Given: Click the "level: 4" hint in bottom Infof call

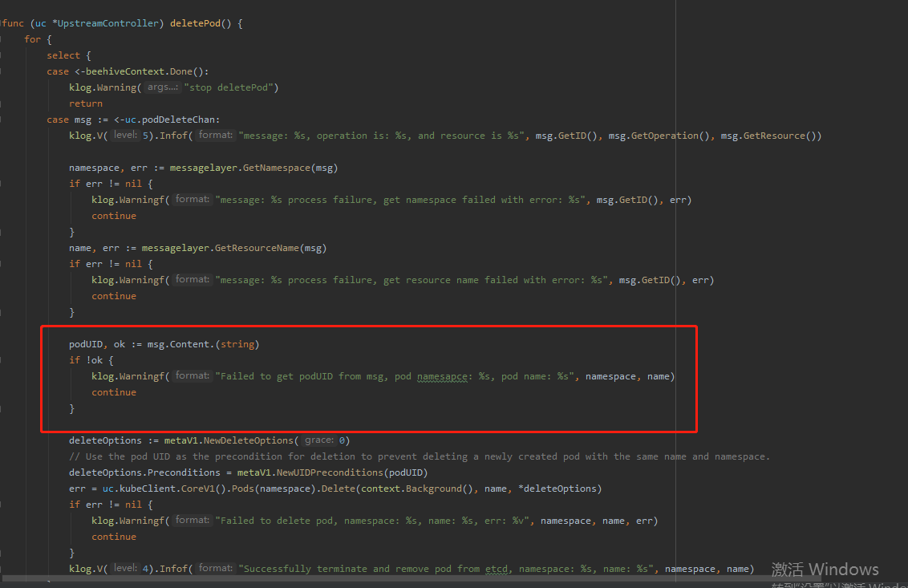Looking at the screenshot, I should pos(125,568).
